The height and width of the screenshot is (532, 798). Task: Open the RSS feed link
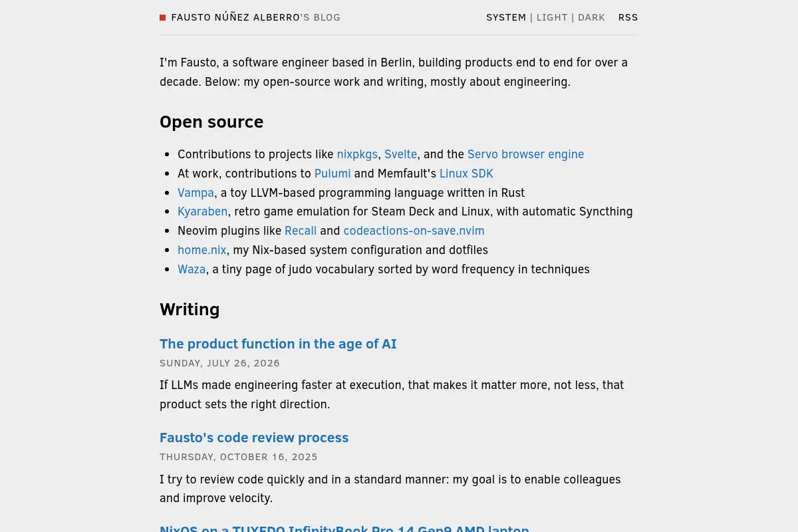(x=628, y=18)
